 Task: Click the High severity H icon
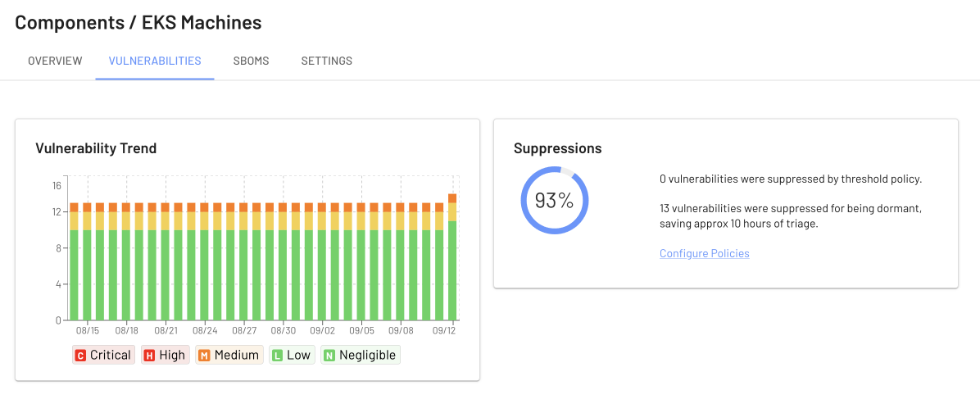[149, 356]
